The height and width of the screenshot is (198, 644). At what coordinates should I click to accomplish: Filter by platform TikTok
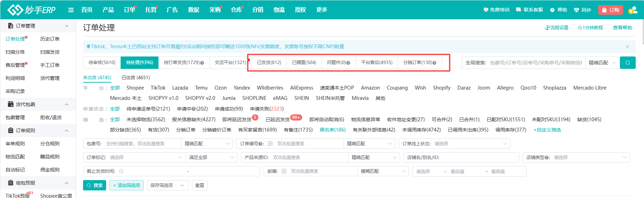pyautogui.click(x=158, y=88)
